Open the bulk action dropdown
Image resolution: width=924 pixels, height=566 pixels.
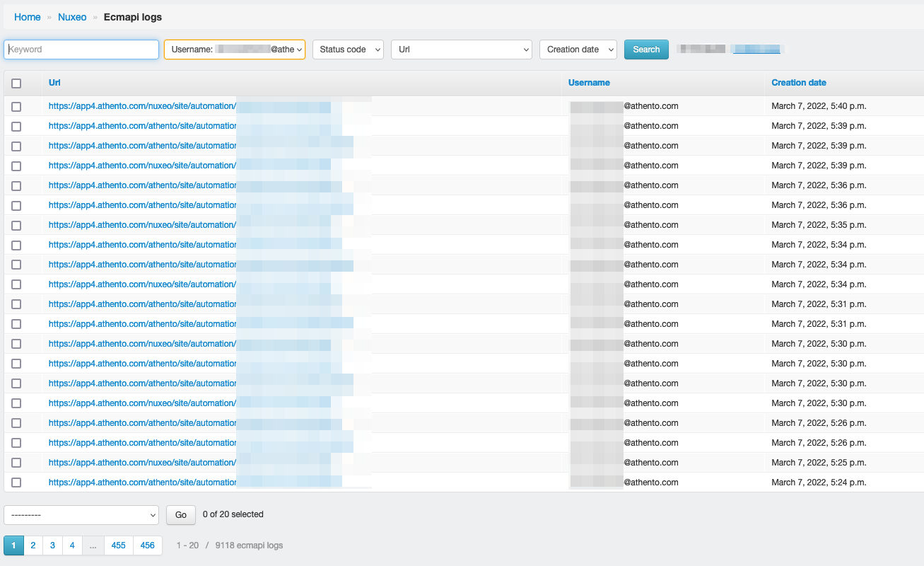[81, 515]
